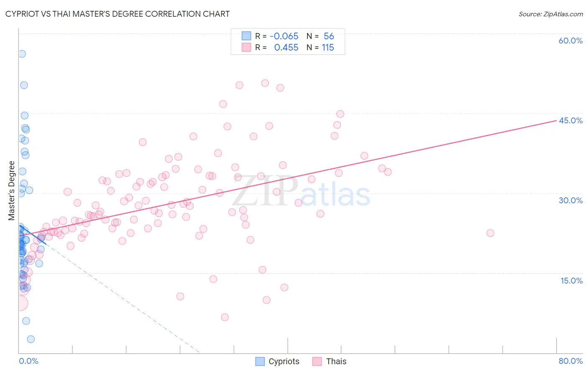
Task: Click the 60.0% y-axis label
Action: 570,41
